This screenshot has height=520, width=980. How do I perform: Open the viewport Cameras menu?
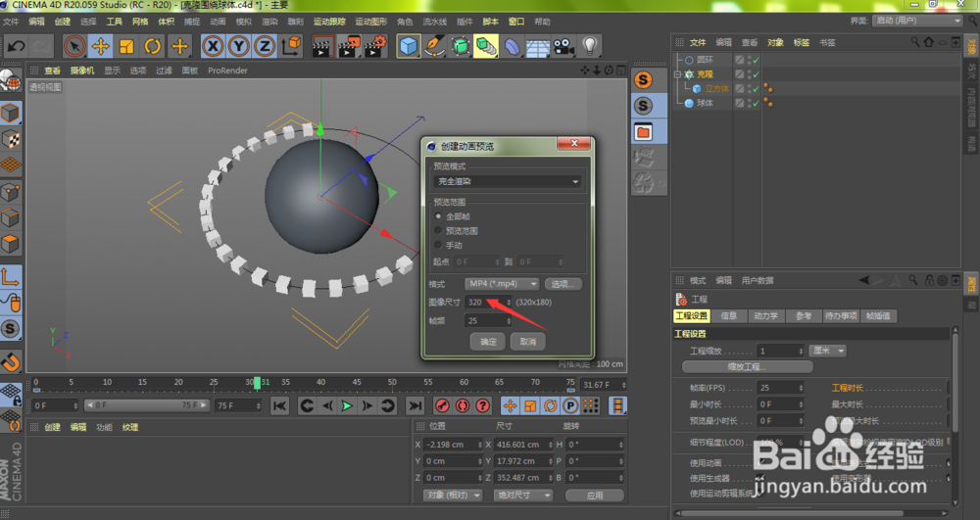coord(82,71)
